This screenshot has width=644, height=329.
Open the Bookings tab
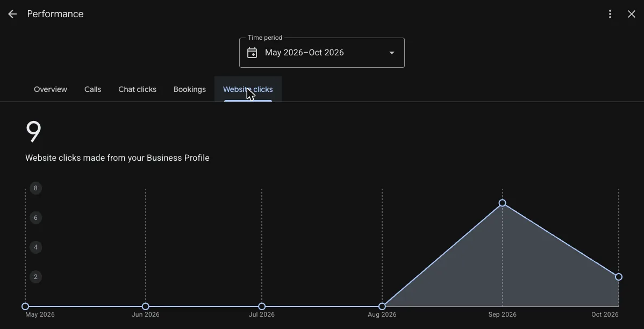(190, 89)
